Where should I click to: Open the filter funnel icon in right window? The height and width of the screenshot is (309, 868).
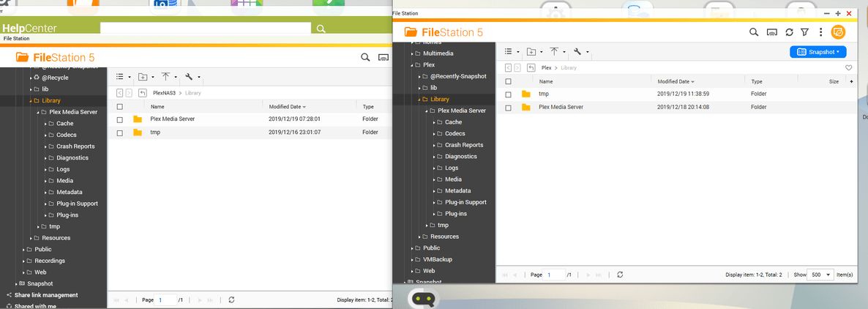click(x=806, y=32)
